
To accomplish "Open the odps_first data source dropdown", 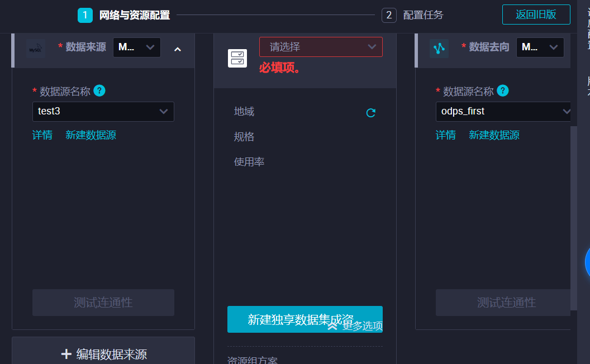I will pyautogui.click(x=503, y=111).
